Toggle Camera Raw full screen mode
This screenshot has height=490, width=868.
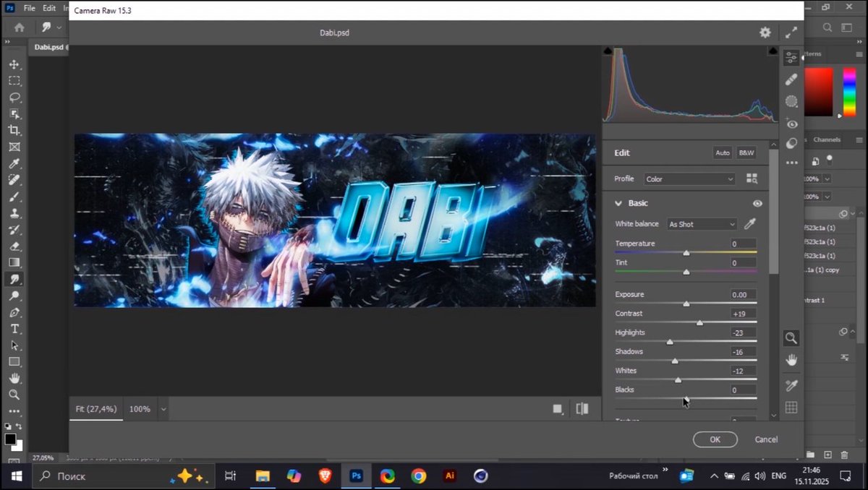click(791, 33)
